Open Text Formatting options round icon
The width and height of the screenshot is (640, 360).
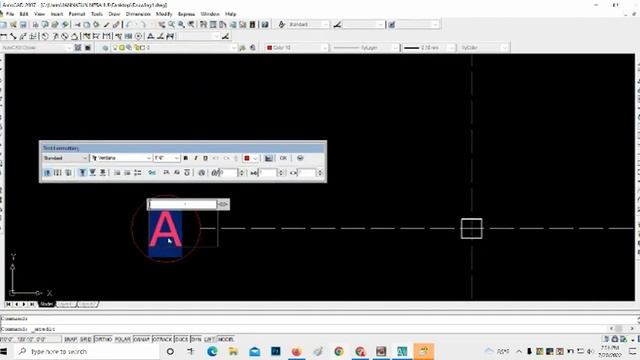click(x=300, y=158)
